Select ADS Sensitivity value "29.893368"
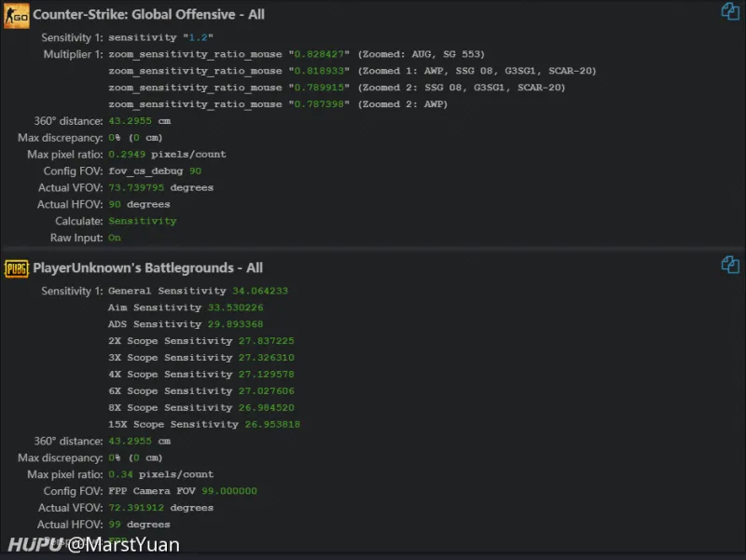Screen dimensions: 746x560 coord(236,324)
